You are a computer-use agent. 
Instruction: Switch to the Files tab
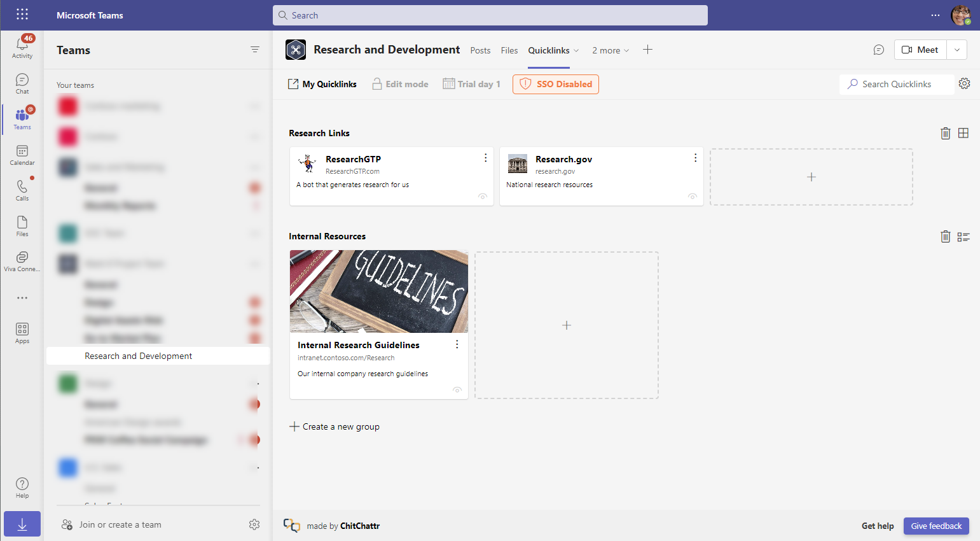click(509, 50)
